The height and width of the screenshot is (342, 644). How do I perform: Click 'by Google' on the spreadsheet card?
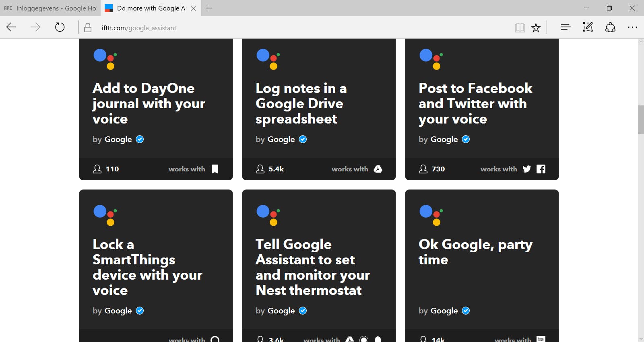tap(275, 139)
